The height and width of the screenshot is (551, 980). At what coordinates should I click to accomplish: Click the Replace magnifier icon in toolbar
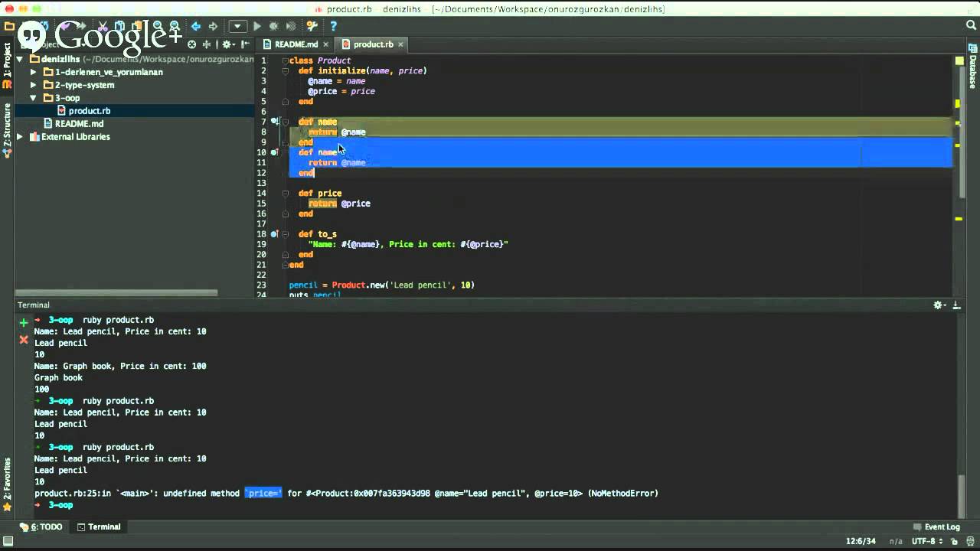[175, 27]
